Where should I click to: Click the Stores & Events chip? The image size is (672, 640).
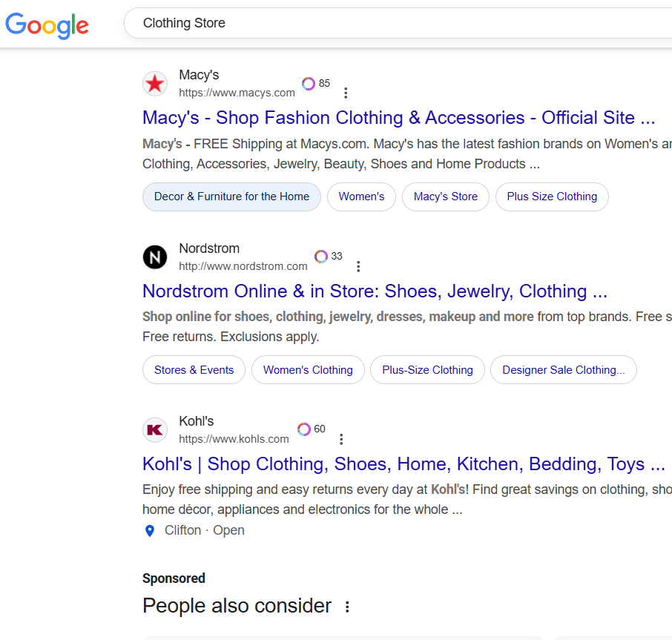194,370
